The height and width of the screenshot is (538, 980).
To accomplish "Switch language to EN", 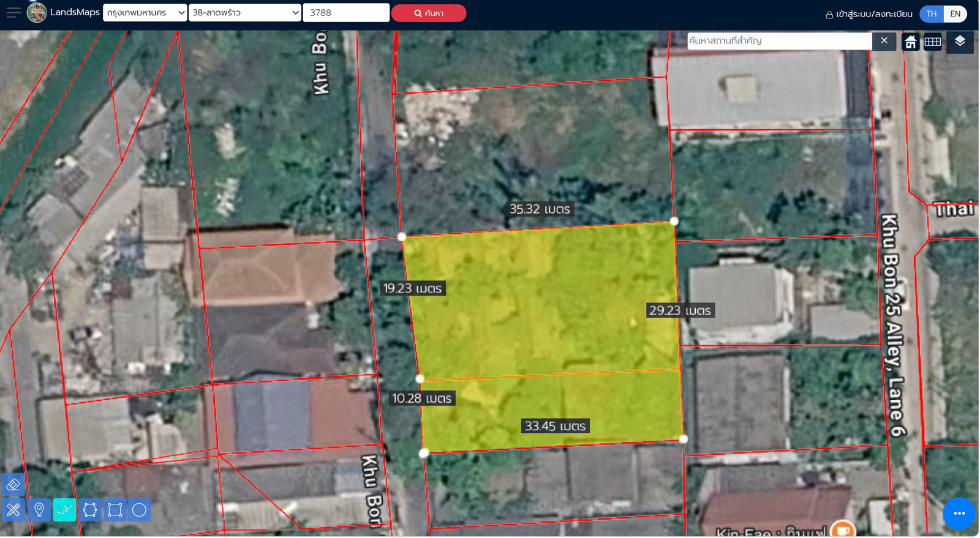I will [x=956, y=14].
